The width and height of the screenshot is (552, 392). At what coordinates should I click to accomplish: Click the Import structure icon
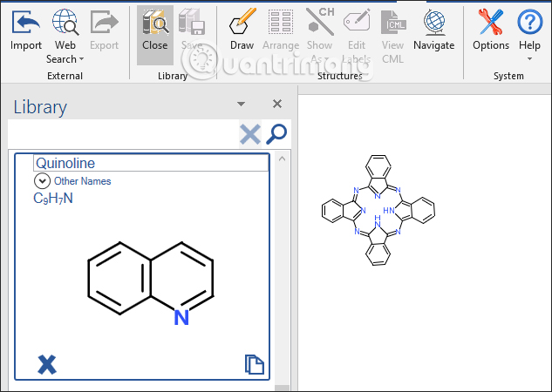tap(25, 23)
